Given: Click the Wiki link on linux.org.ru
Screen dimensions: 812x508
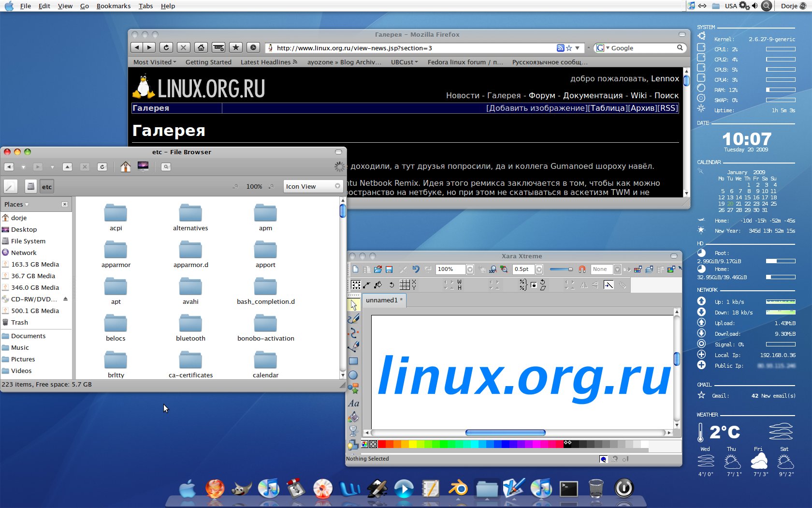Looking at the screenshot, I should [x=638, y=95].
